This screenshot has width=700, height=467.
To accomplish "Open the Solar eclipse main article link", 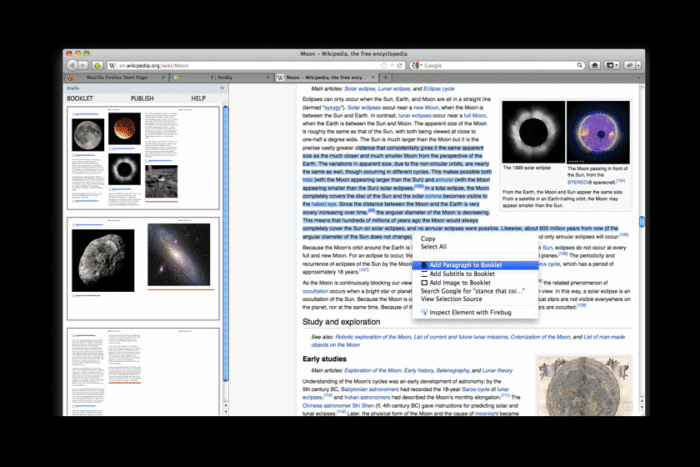I will coord(359,89).
